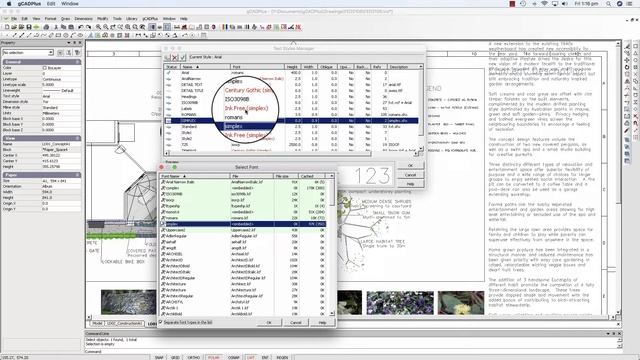Image resolution: width=640 pixels, height=360 pixels.
Task: Open the Modify menu
Action: pyautogui.click(x=102, y=19)
